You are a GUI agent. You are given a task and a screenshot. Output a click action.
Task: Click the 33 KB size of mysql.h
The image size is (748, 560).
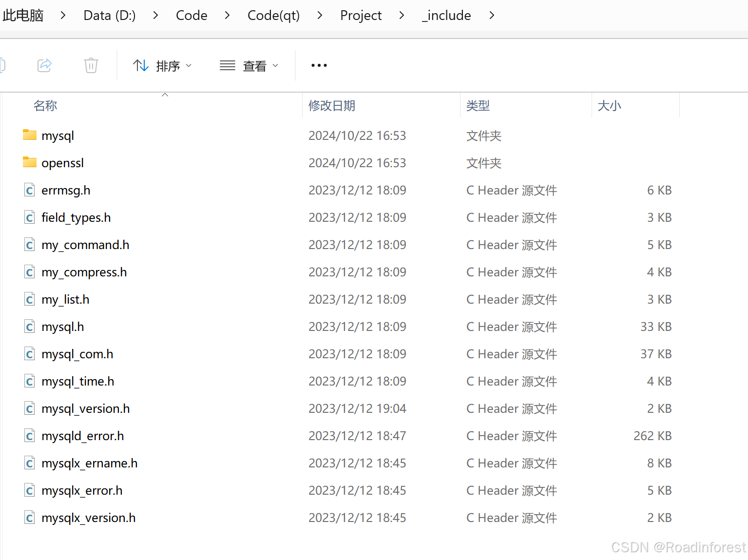tap(656, 327)
